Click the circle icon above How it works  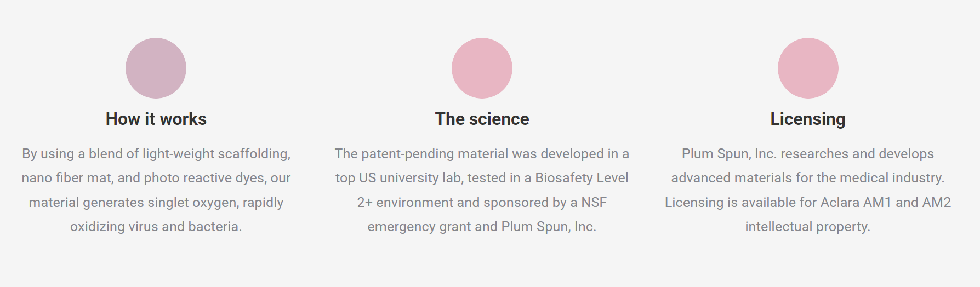[x=156, y=68]
